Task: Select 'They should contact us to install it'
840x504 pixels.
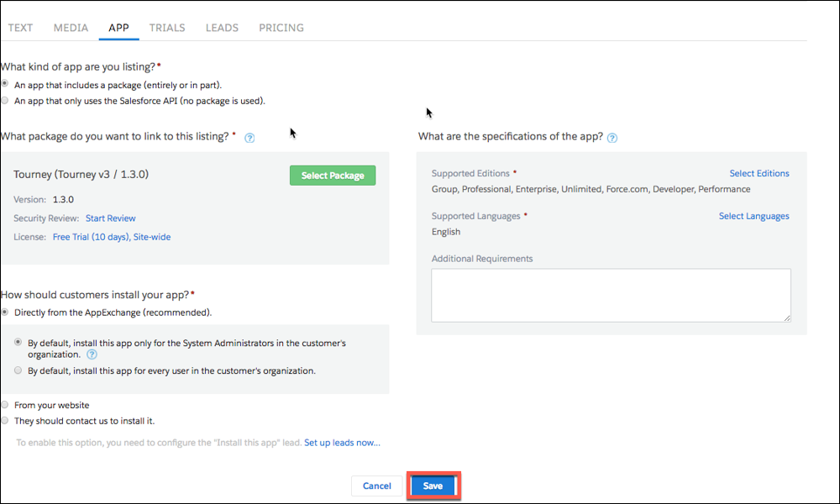Action: pos(5,421)
